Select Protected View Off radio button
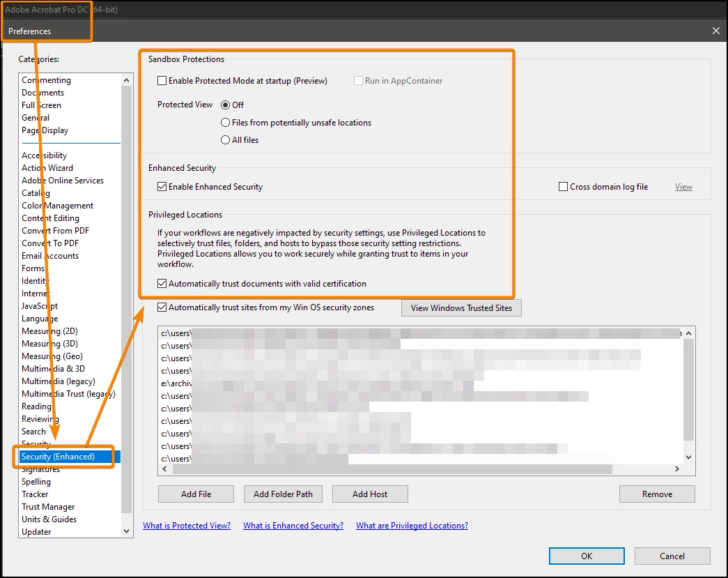The width and height of the screenshot is (728, 578). (x=225, y=105)
